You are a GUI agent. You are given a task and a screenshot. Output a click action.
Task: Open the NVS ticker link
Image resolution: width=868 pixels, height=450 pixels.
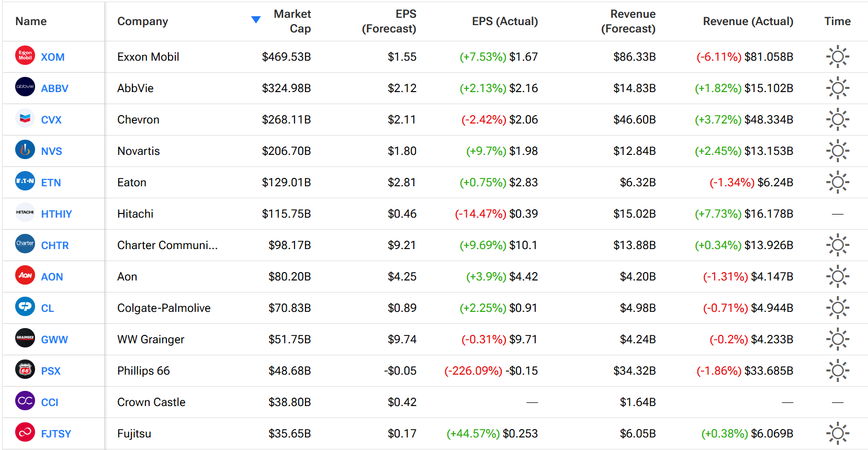pyautogui.click(x=52, y=151)
